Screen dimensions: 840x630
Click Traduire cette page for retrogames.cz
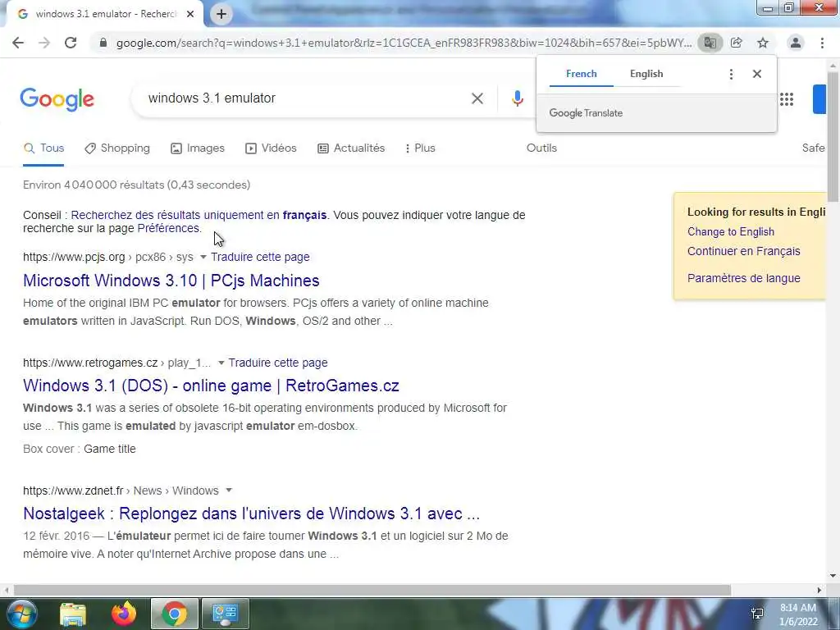[x=278, y=363]
